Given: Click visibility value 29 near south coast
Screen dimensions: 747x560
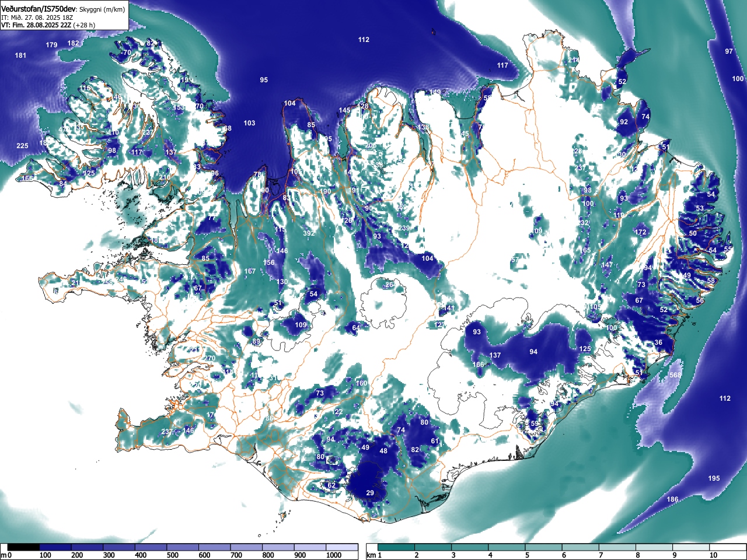Looking at the screenshot, I should pos(370,493).
